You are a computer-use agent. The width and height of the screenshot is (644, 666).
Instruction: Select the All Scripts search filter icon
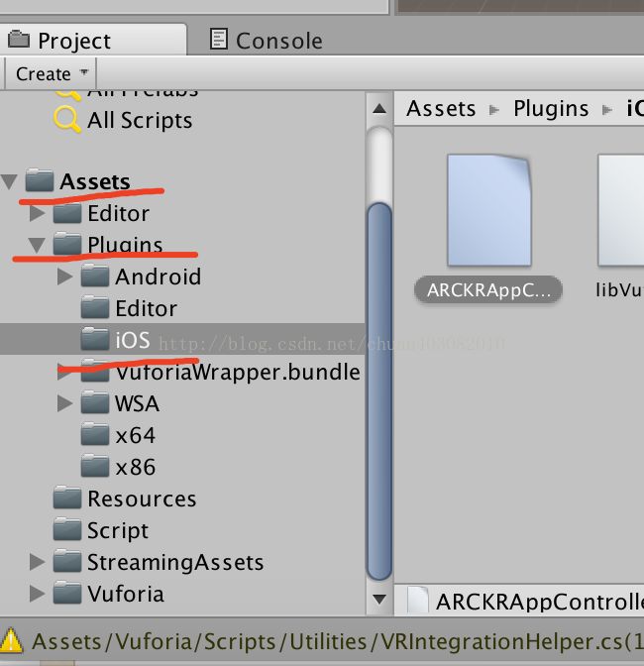click(67, 119)
